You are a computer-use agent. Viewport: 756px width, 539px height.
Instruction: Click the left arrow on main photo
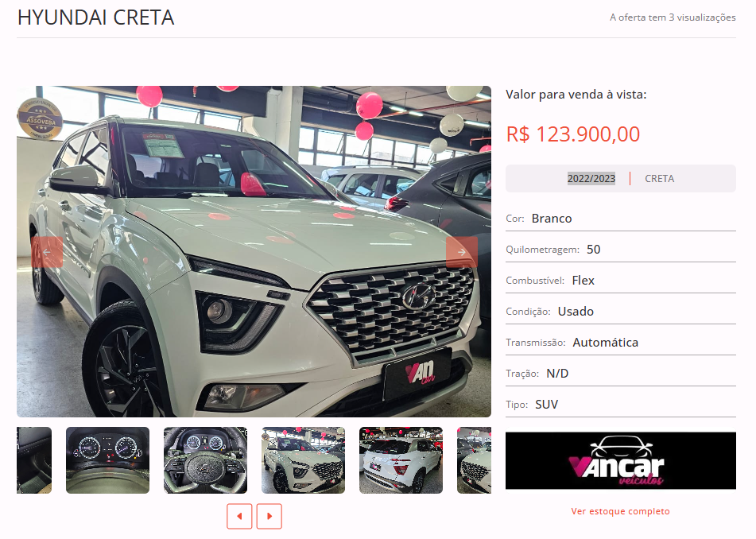pos(47,252)
